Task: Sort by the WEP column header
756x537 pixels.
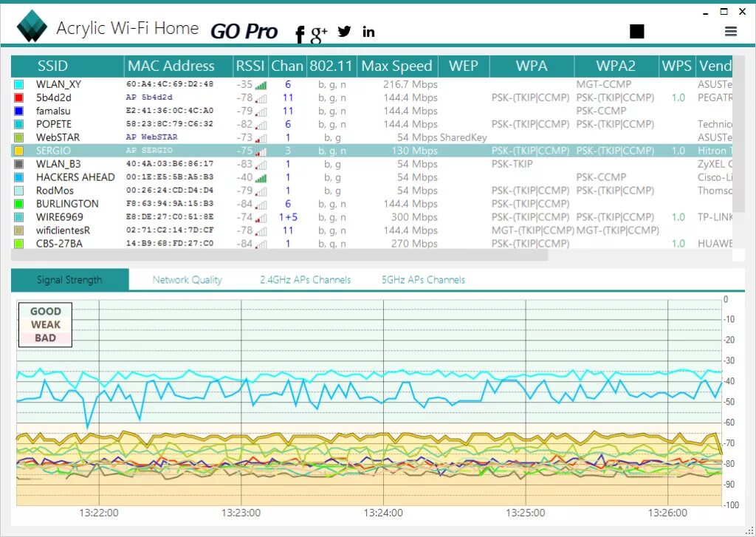Action: click(x=464, y=66)
